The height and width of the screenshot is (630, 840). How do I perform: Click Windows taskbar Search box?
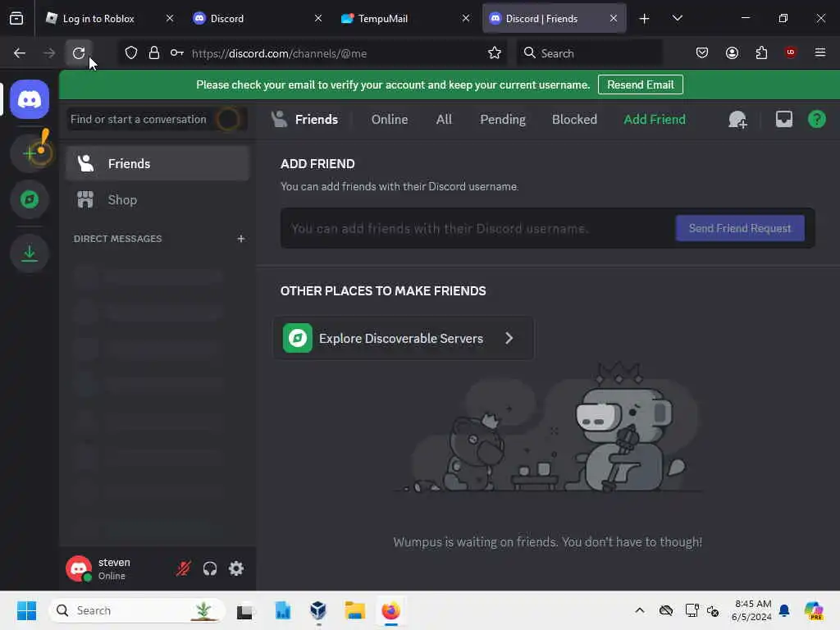pos(137,610)
